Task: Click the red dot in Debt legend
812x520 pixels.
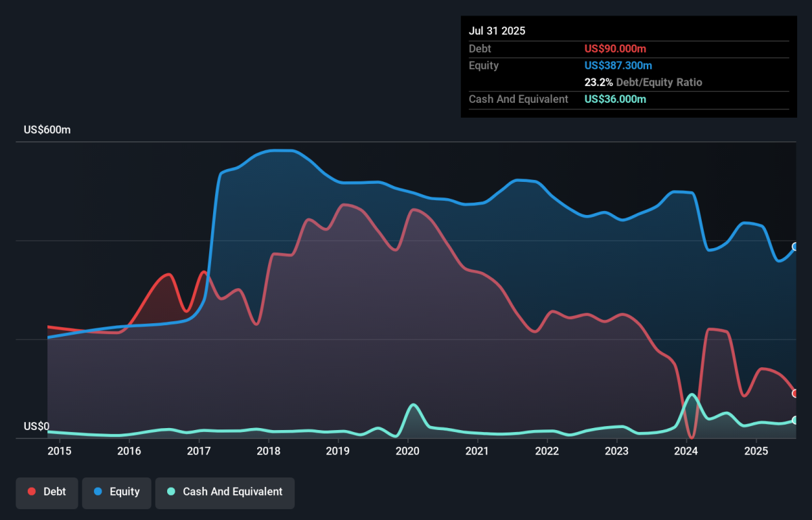Action: pyautogui.click(x=32, y=492)
